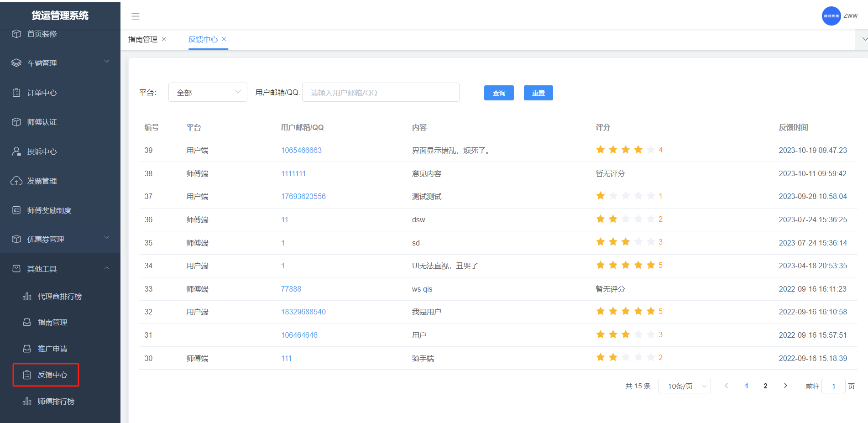868x423 pixels.
Task: Click the 用户邮箱/QQ input field
Action: click(x=381, y=93)
